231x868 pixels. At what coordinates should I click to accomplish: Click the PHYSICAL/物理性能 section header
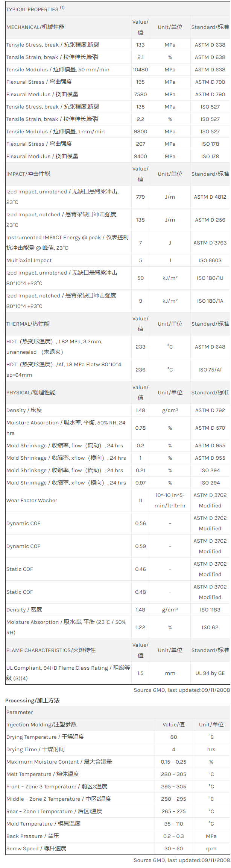click(x=31, y=392)
